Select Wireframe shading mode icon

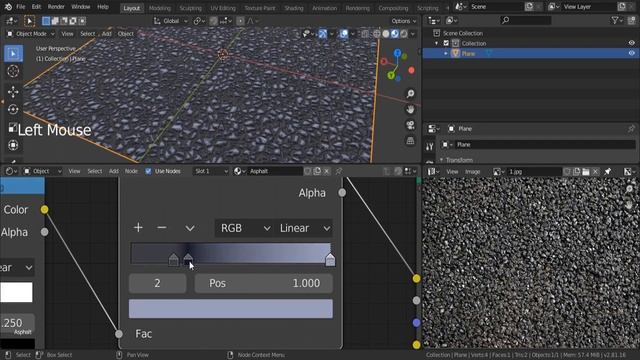pos(377,34)
